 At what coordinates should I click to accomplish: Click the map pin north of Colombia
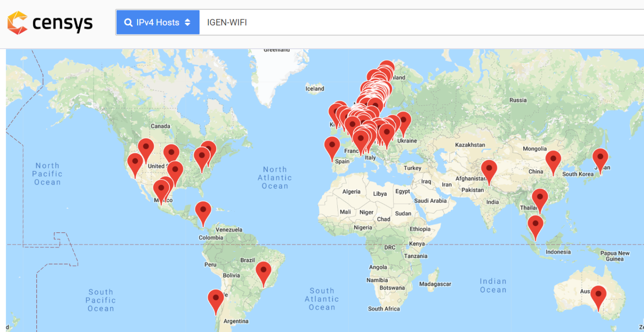[x=203, y=214]
